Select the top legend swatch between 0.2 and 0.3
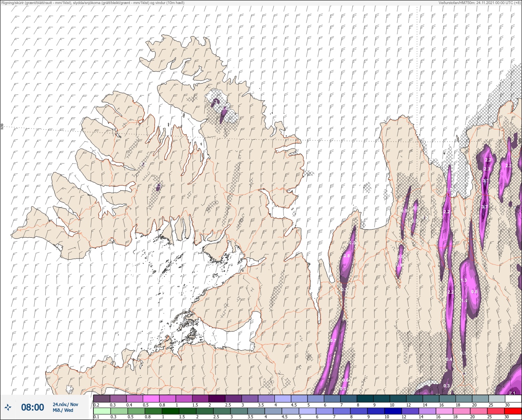 click(x=102, y=398)
